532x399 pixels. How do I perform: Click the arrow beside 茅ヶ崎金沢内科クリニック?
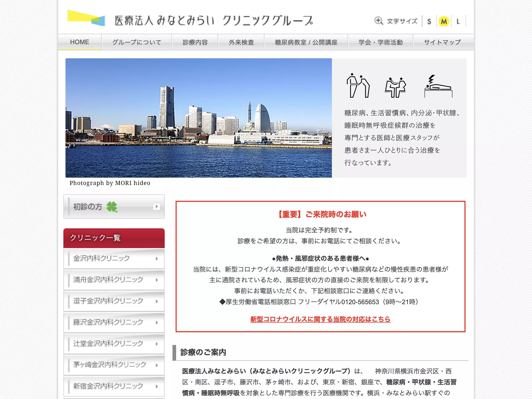pyautogui.click(x=157, y=365)
